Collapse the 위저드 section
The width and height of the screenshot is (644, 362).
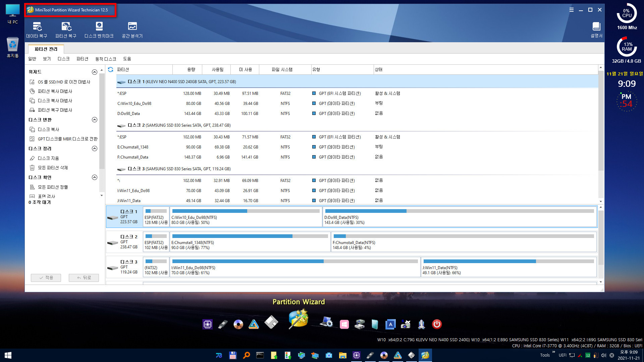(x=95, y=72)
